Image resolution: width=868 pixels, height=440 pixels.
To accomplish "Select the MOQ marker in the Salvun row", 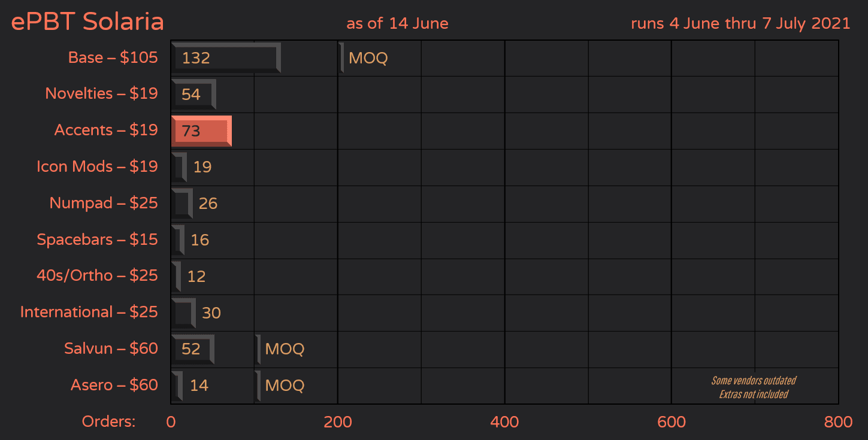I will pyautogui.click(x=259, y=349).
